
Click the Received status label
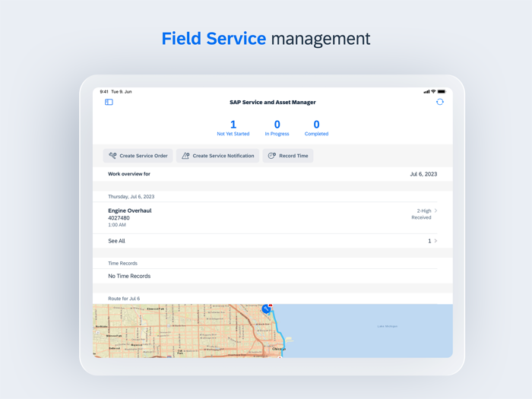coord(421,217)
